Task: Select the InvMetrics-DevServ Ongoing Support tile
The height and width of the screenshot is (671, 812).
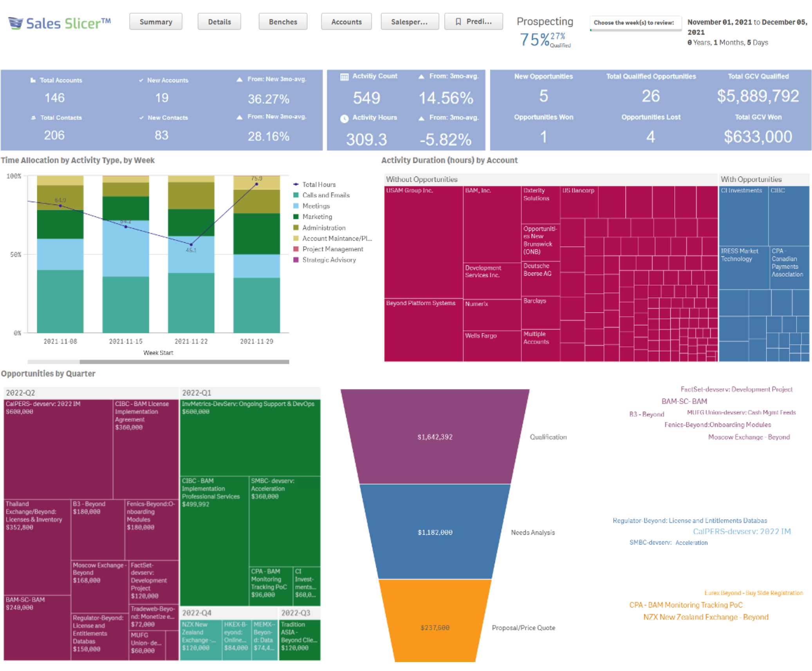Action: 250,438
